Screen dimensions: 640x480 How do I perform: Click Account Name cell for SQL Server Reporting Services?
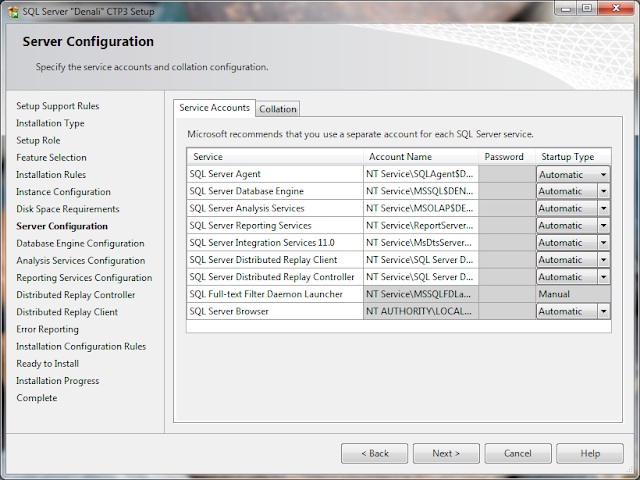pyautogui.click(x=421, y=226)
